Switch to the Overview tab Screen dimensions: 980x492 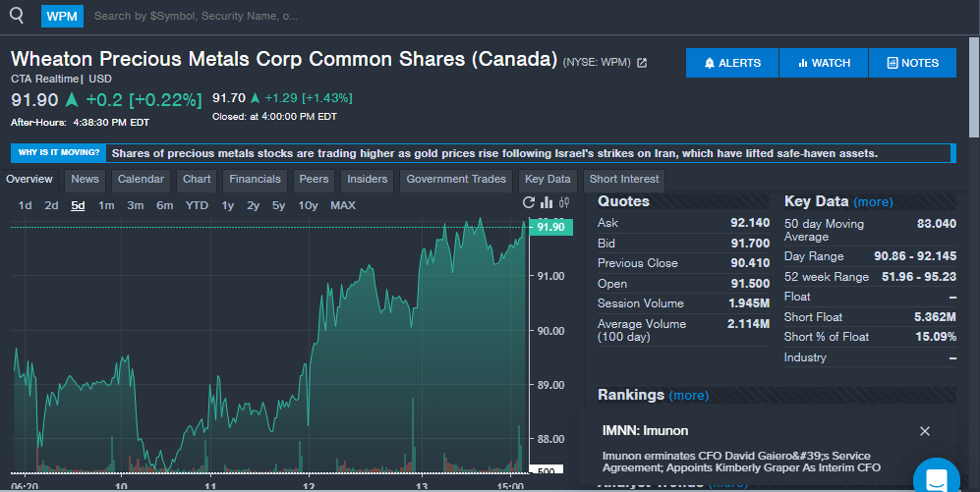pyautogui.click(x=29, y=179)
